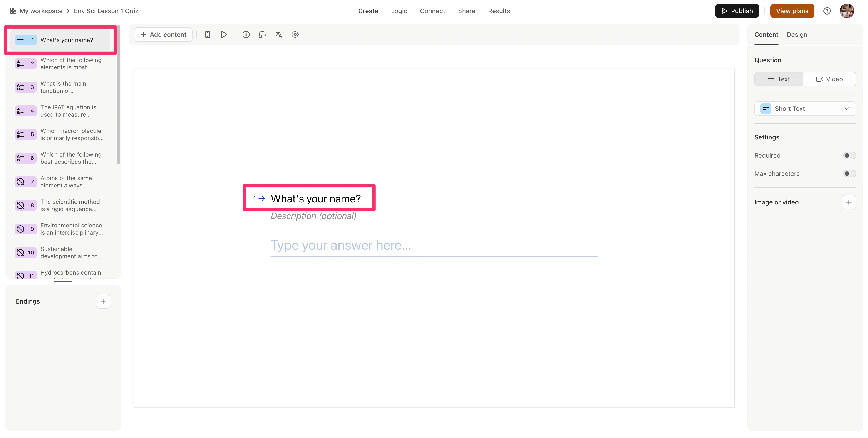This screenshot has width=868, height=438.
Task: Open the Short Text type dropdown
Action: click(x=805, y=109)
